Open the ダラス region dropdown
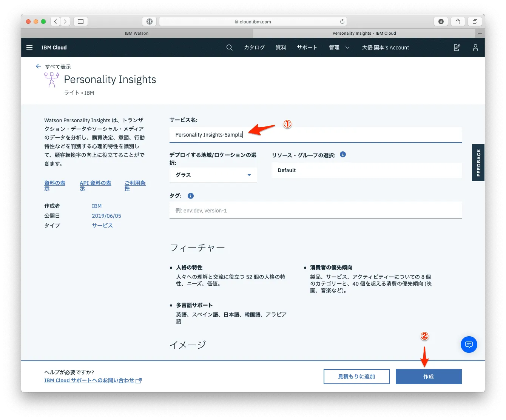The height and width of the screenshot is (420, 506). pyautogui.click(x=213, y=175)
